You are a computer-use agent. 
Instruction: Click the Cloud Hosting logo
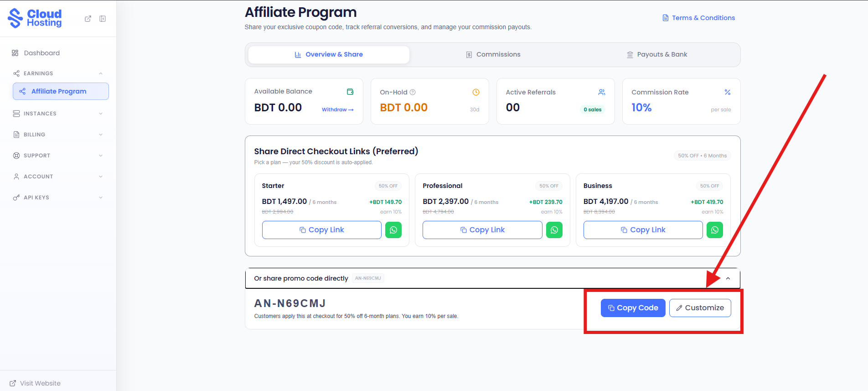click(35, 18)
